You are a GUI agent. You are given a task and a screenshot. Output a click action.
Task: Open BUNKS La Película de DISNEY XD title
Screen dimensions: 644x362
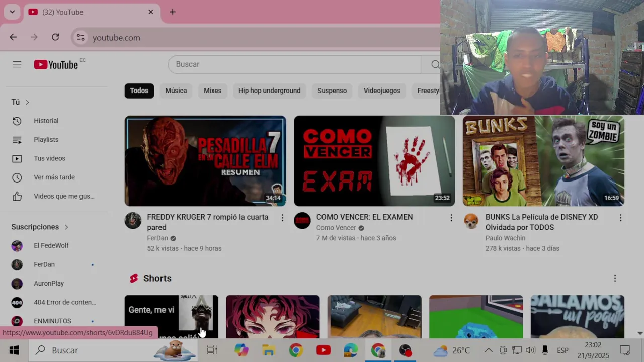[541, 222]
